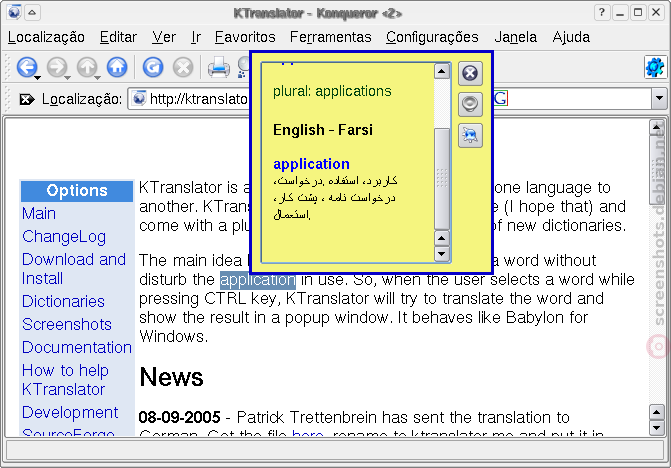Click the page scrollbar down arrow

(656, 427)
